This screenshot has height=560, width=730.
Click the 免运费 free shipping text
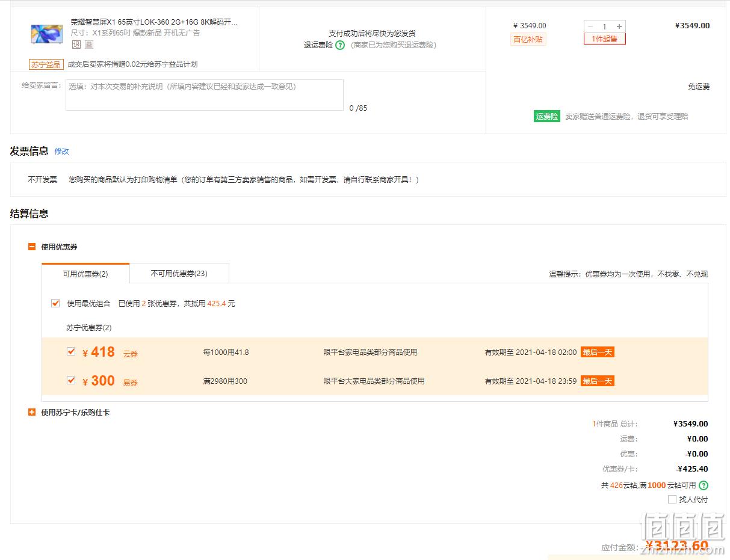pyautogui.click(x=699, y=87)
